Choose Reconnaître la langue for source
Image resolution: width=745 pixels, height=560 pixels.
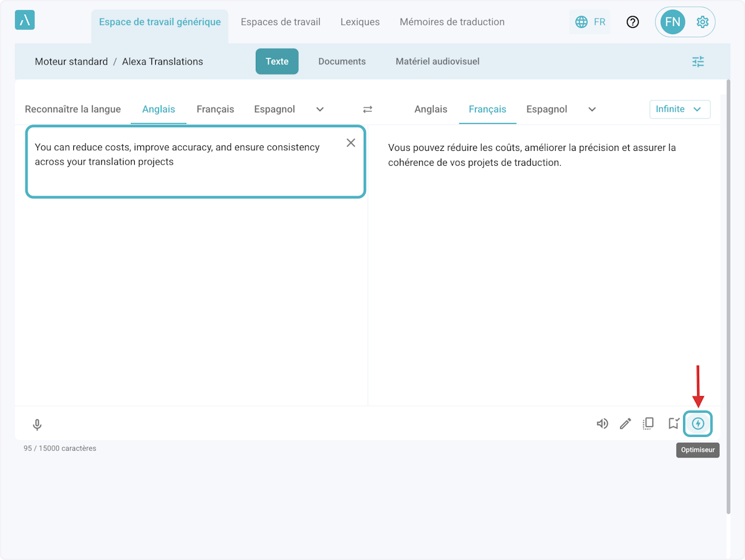(73, 109)
